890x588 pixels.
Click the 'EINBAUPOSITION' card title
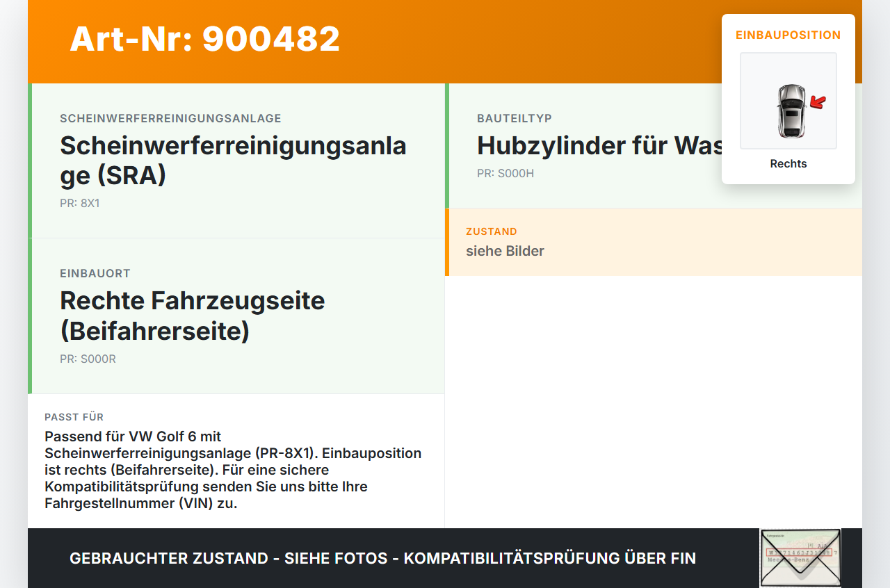(788, 35)
